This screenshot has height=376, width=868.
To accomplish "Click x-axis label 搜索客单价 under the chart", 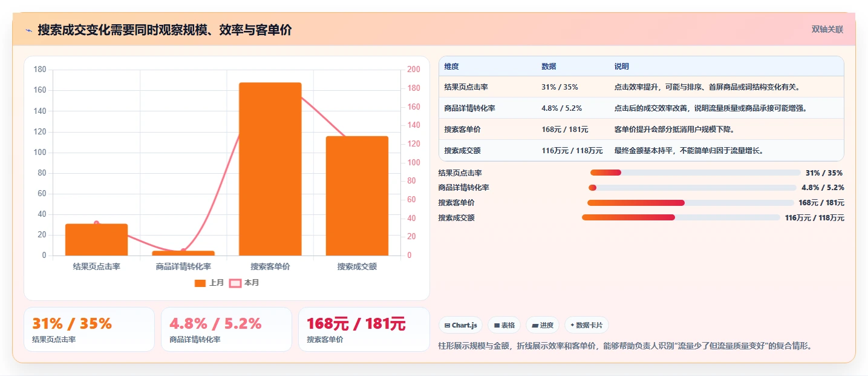I will (x=270, y=266).
